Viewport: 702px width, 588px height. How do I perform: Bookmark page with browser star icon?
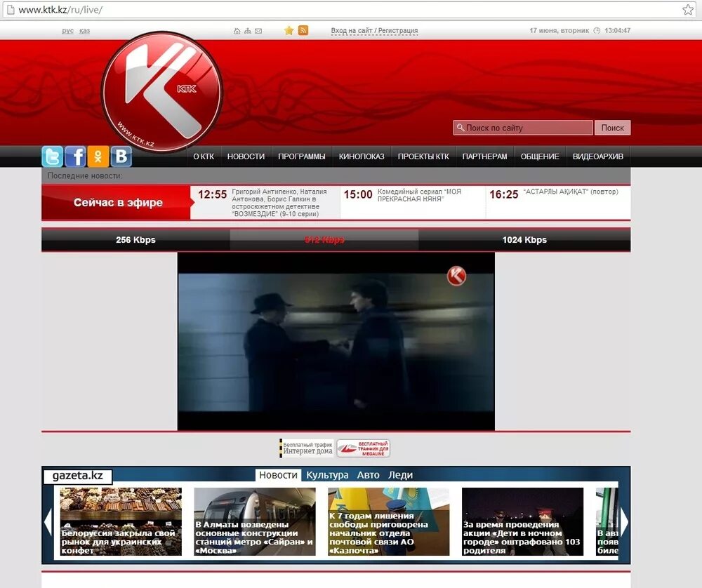[x=688, y=9]
